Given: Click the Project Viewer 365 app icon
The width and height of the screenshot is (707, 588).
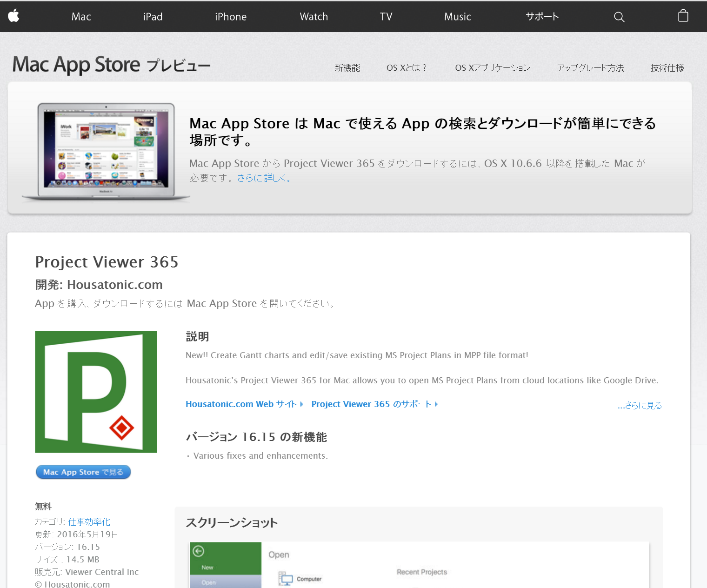Looking at the screenshot, I should pyautogui.click(x=96, y=392).
